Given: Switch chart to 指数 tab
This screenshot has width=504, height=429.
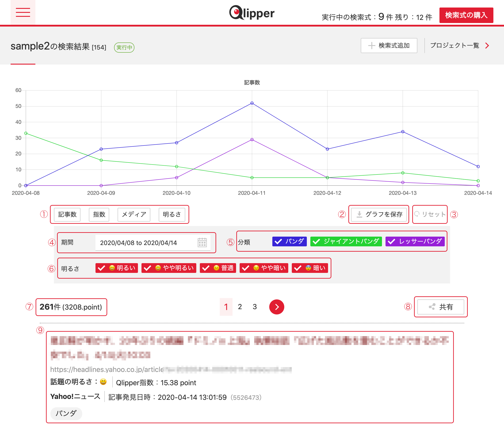Looking at the screenshot, I should (x=99, y=214).
